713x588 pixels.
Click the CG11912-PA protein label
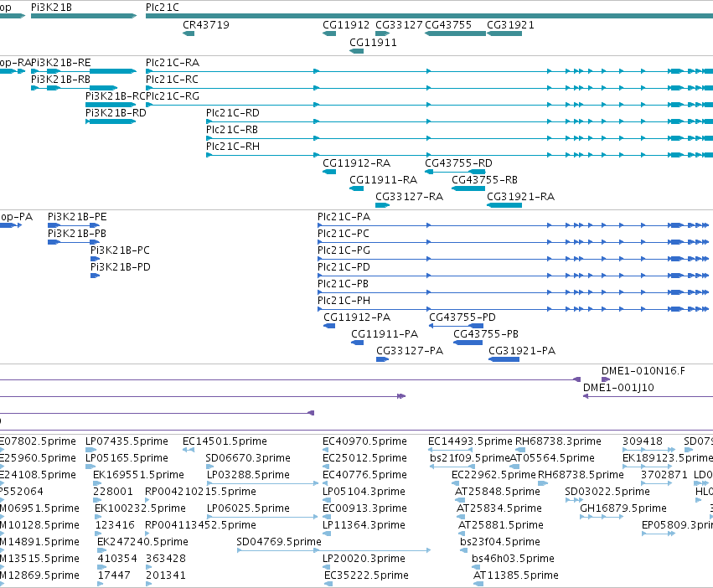point(357,317)
